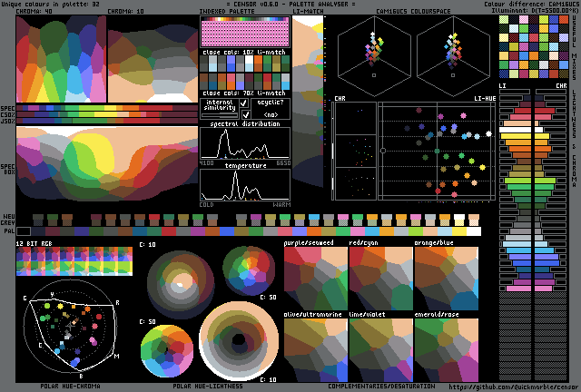Click the LI-HUE scatter plot
The height and width of the screenshot is (392, 581).
click(x=437, y=152)
